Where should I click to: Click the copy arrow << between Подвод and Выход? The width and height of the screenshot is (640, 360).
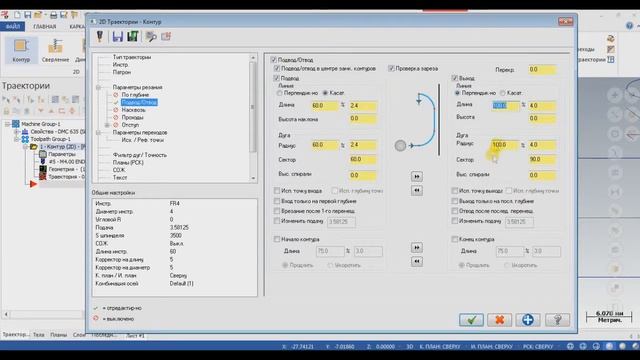[417, 190]
